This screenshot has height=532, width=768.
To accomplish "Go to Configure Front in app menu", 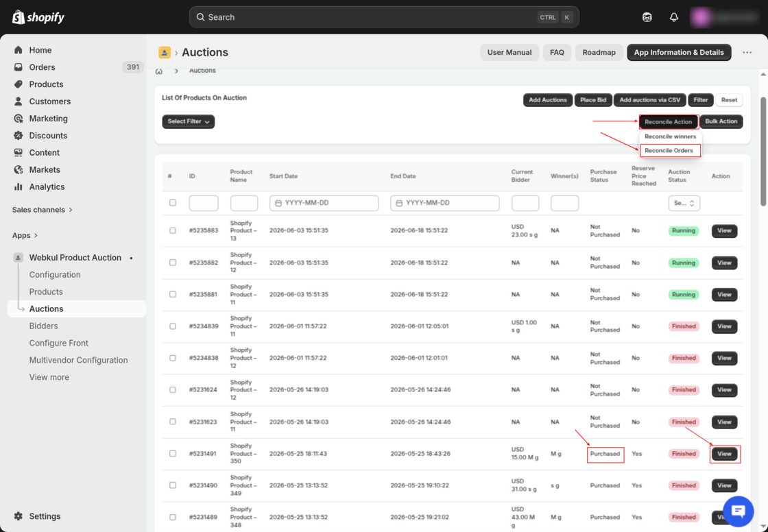I will 59,343.
